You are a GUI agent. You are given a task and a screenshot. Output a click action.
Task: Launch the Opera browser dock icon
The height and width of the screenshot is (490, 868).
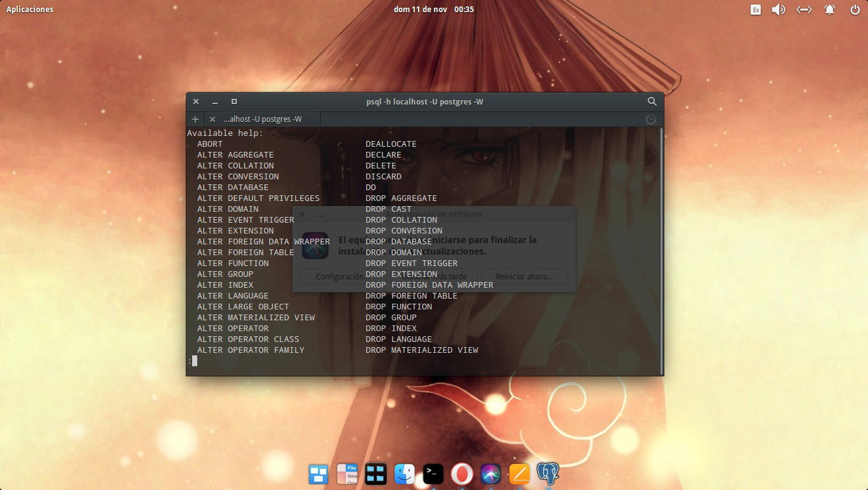pos(461,474)
